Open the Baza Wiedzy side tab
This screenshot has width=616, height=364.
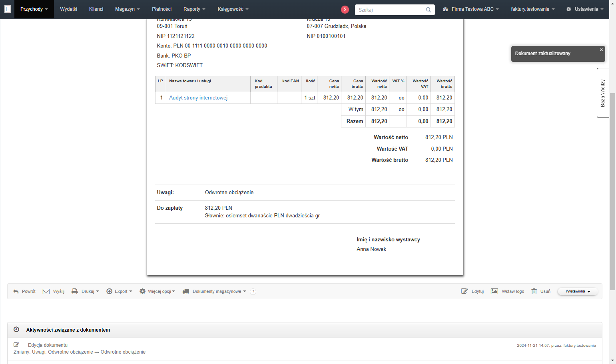coord(603,93)
